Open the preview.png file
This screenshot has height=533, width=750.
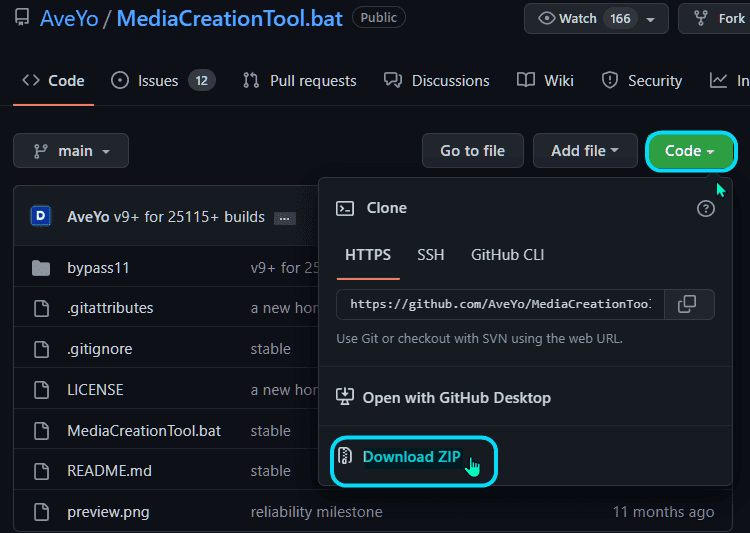click(x=108, y=512)
